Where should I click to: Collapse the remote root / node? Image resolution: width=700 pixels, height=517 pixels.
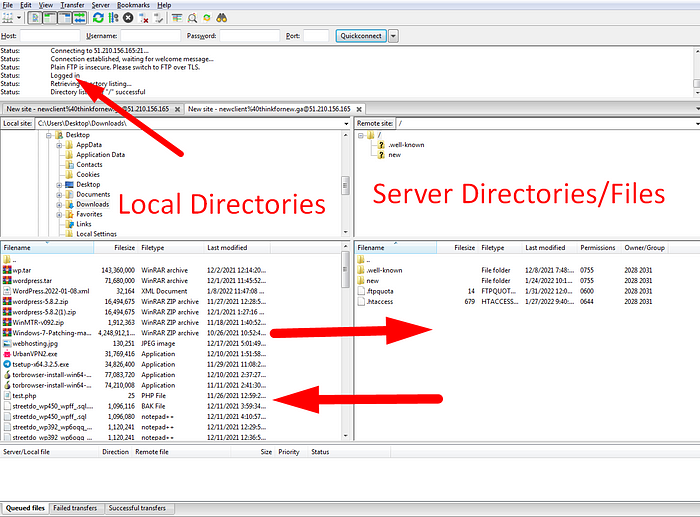(x=361, y=135)
